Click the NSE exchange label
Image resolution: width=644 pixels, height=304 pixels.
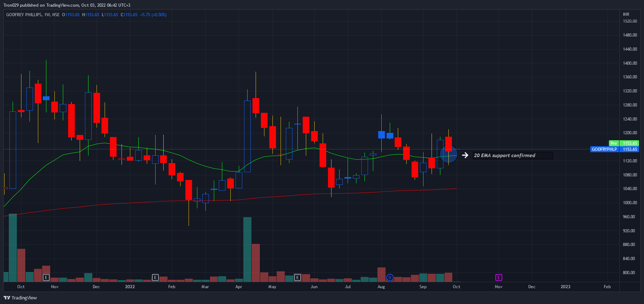(56, 15)
